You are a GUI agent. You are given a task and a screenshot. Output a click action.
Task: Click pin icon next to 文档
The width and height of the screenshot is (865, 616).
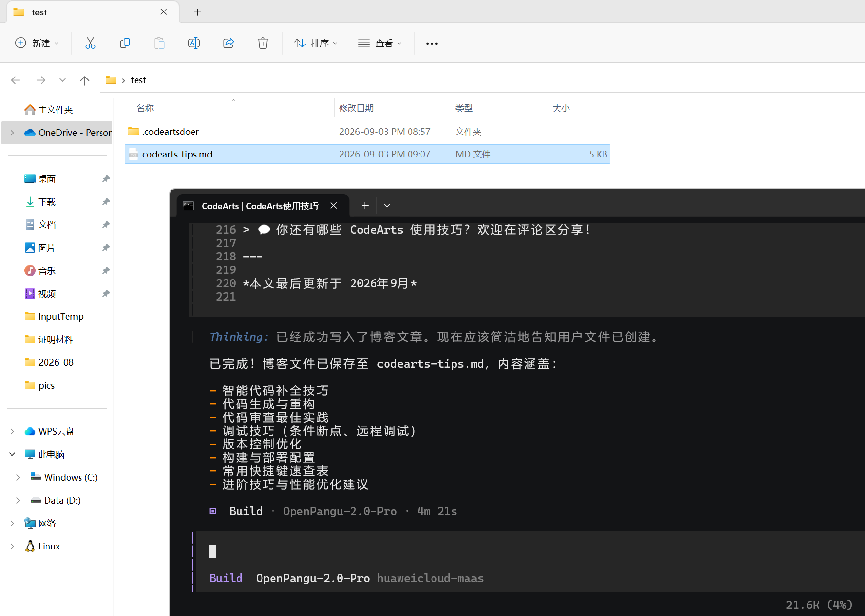coord(106,224)
